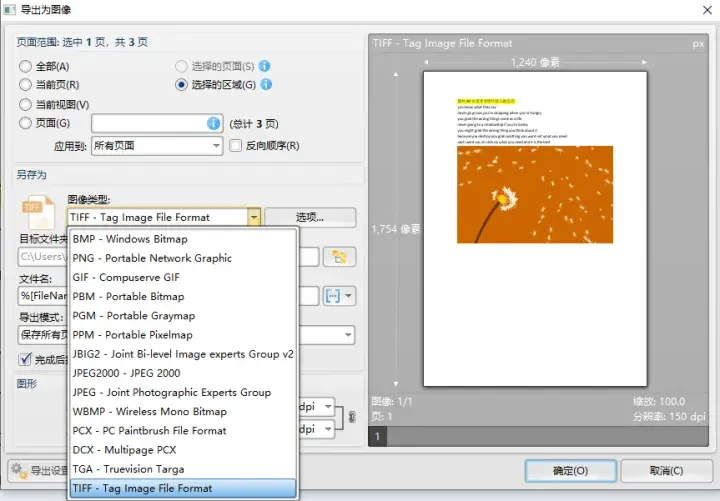
Task: Choose PCX - PC Paintbrush File Format
Action: [x=182, y=431]
